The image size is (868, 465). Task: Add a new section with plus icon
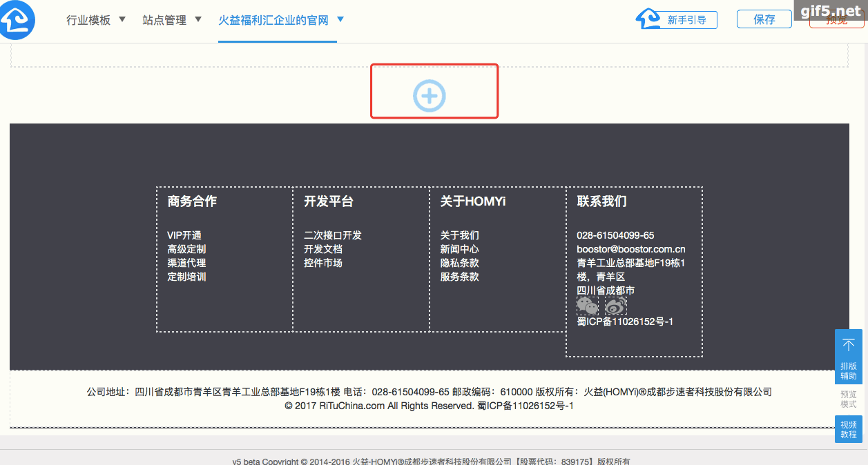(x=430, y=96)
